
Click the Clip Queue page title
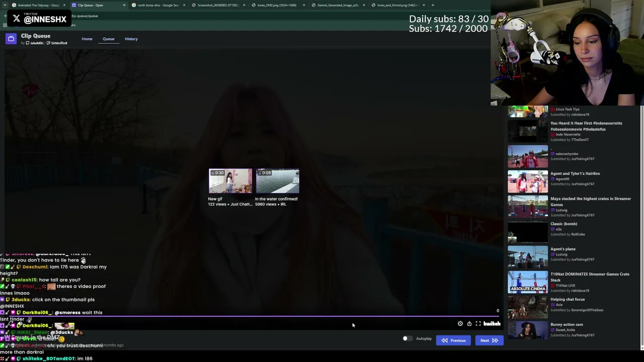tap(36, 36)
